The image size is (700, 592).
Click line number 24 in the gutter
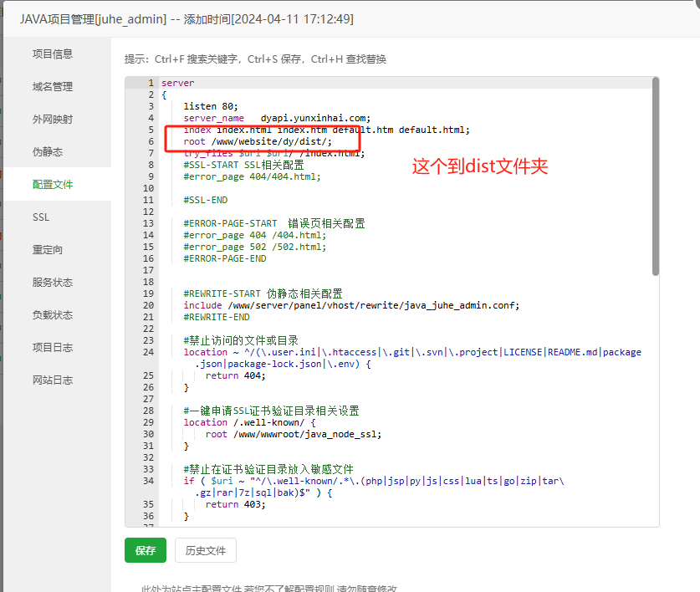click(148, 352)
